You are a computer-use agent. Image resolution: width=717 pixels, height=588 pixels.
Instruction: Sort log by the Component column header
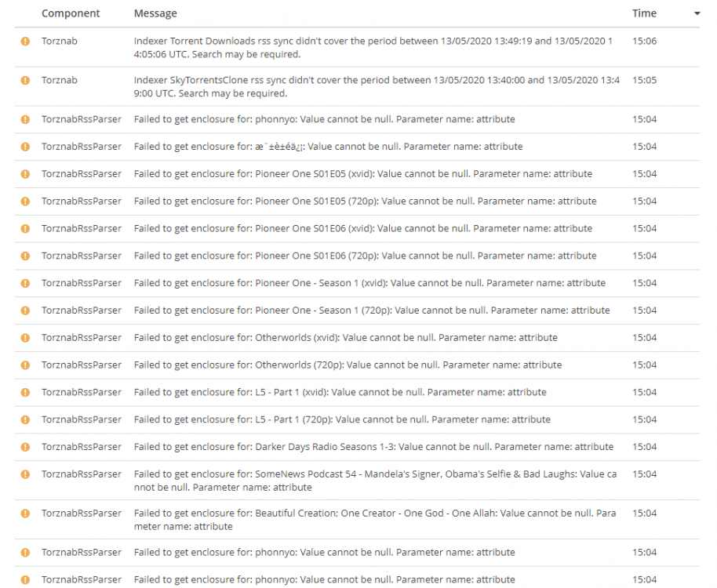(x=71, y=13)
